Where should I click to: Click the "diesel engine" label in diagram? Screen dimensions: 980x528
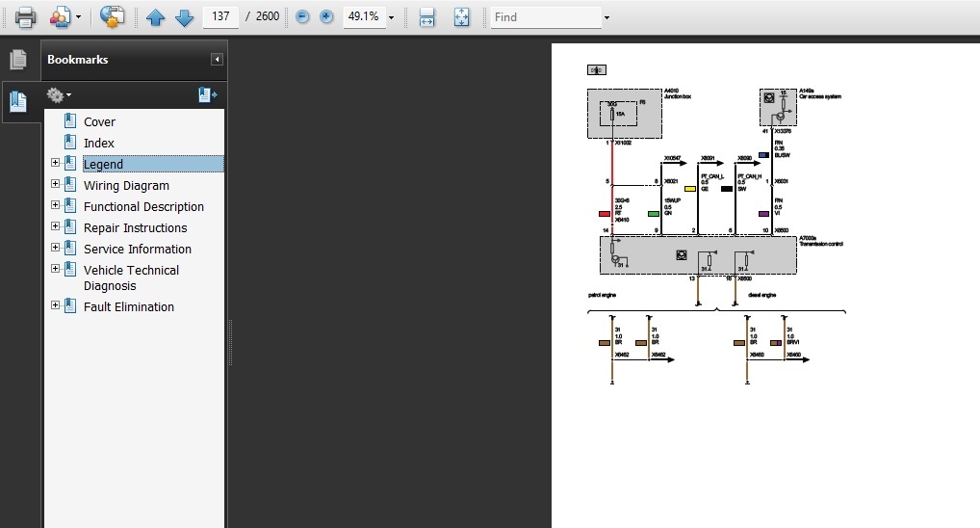761,295
